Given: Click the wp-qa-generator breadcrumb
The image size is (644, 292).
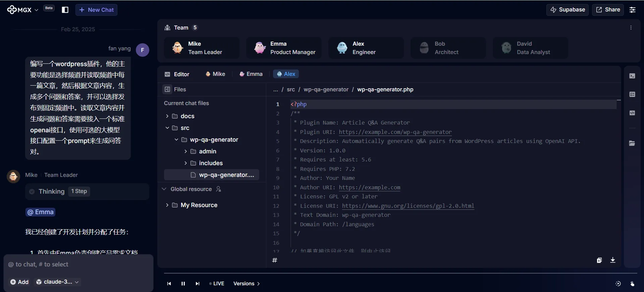Looking at the screenshot, I should coord(326,89).
